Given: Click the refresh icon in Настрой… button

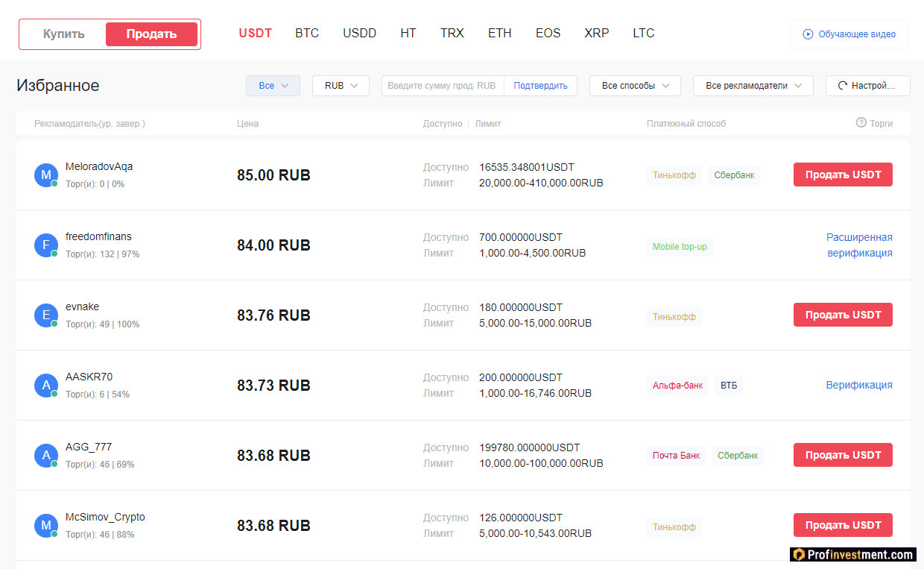Looking at the screenshot, I should click(x=843, y=86).
